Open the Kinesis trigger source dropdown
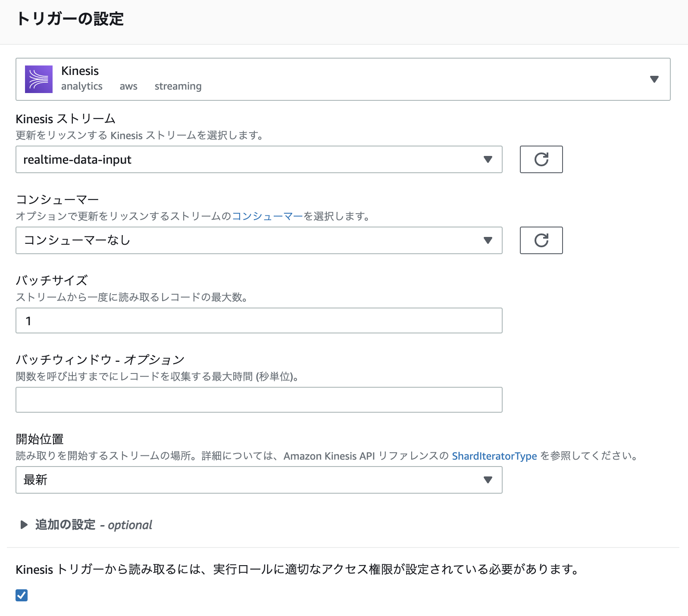Image resolution: width=688 pixels, height=616 pixels. tap(343, 79)
